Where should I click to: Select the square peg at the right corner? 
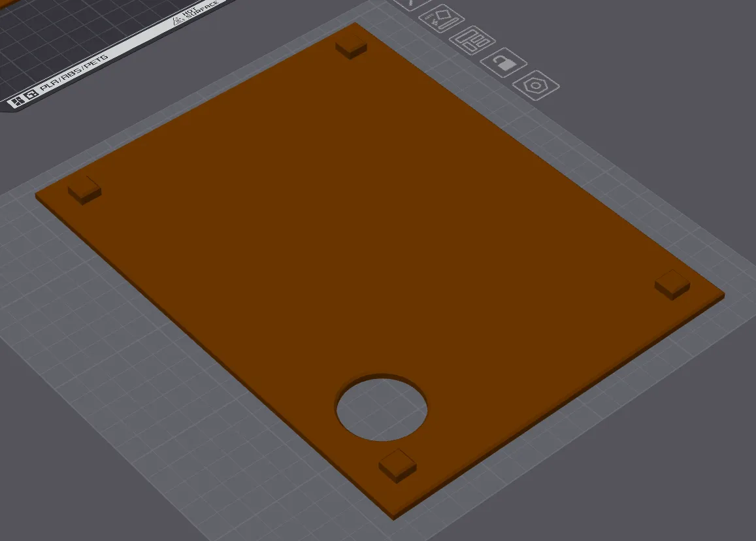click(x=672, y=284)
